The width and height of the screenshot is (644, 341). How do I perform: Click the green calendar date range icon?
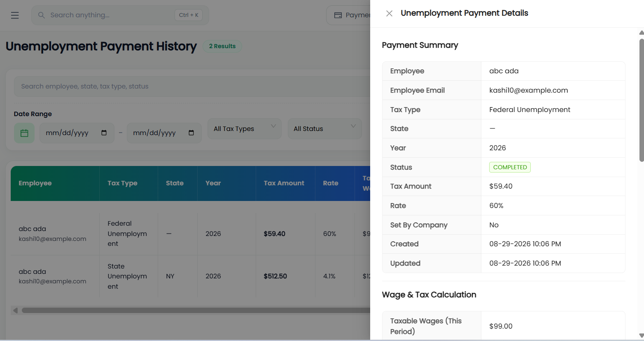pyautogui.click(x=24, y=133)
